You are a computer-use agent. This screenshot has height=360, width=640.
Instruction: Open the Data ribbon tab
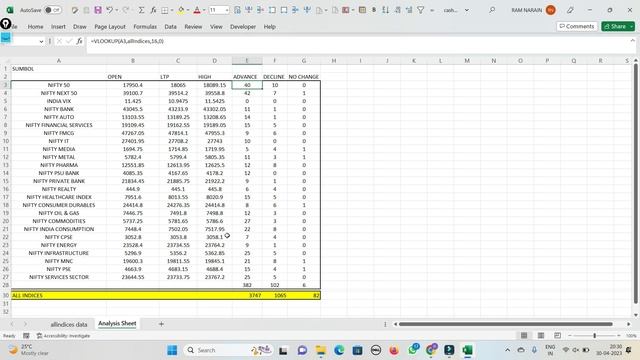(171, 27)
